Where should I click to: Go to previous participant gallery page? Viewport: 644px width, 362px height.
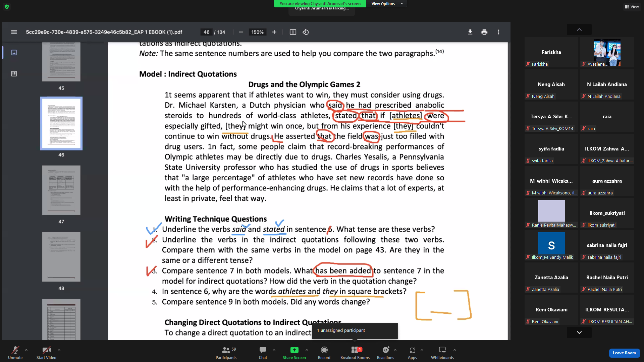coord(579,29)
